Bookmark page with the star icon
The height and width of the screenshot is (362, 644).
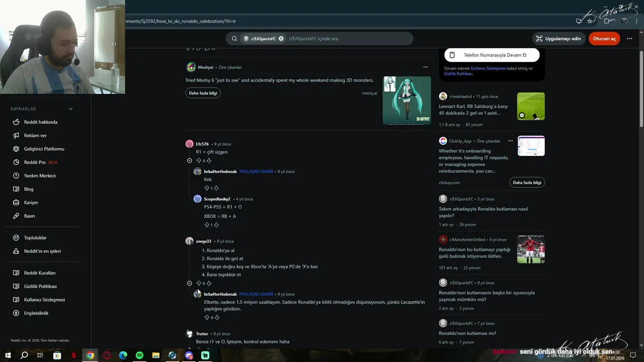coord(590,21)
